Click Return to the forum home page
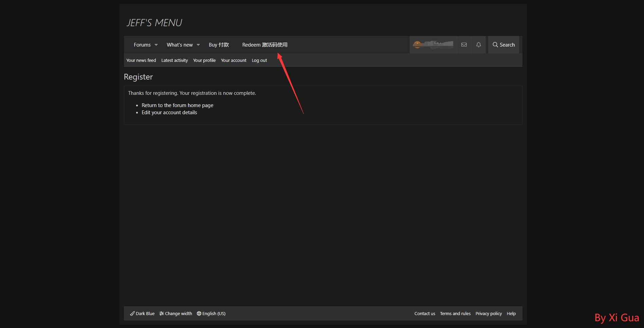The width and height of the screenshot is (644, 328). click(177, 105)
